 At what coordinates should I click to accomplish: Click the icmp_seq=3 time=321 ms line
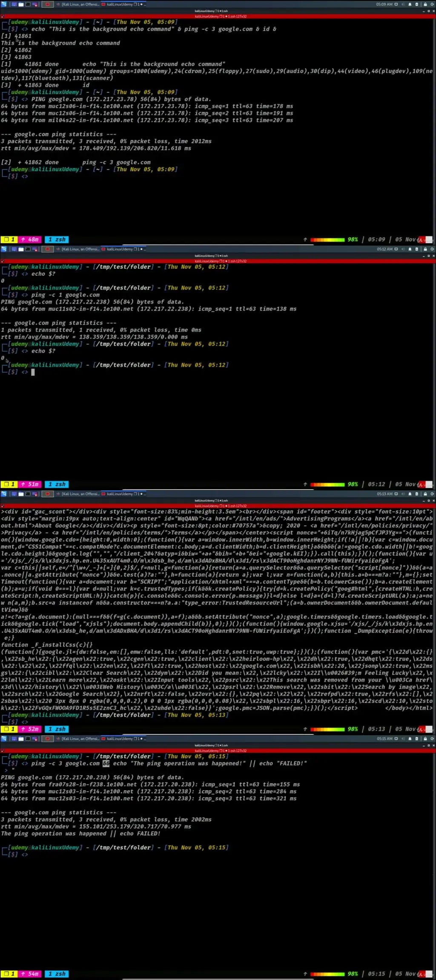(149, 799)
